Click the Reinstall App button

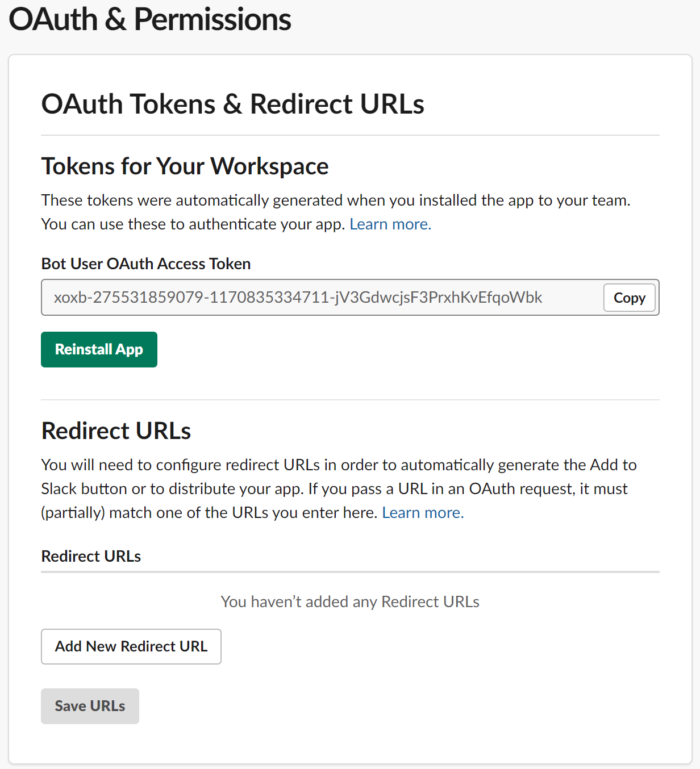click(99, 349)
